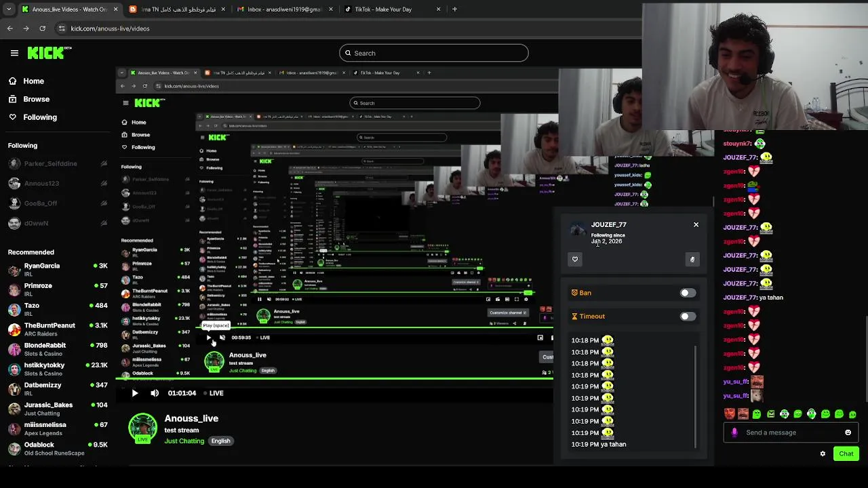Toggle notifications icon for dOwwN
Image resolution: width=868 pixels, height=488 pixels.
[x=104, y=223]
